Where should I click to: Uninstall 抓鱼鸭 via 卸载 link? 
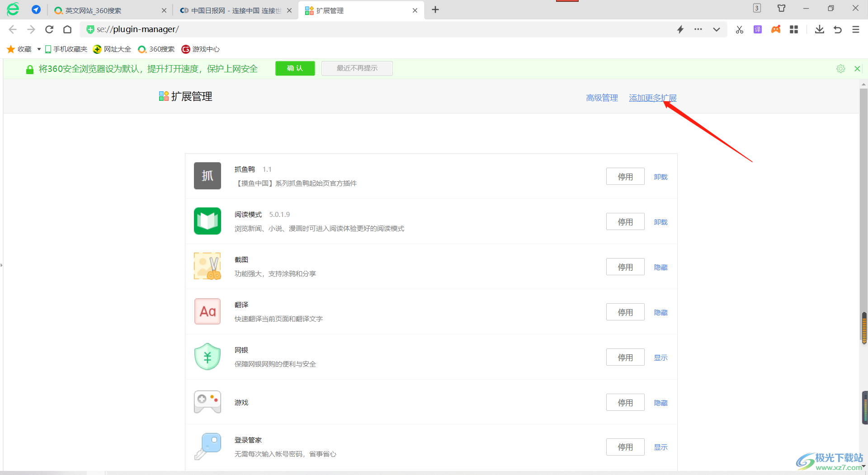tap(660, 177)
